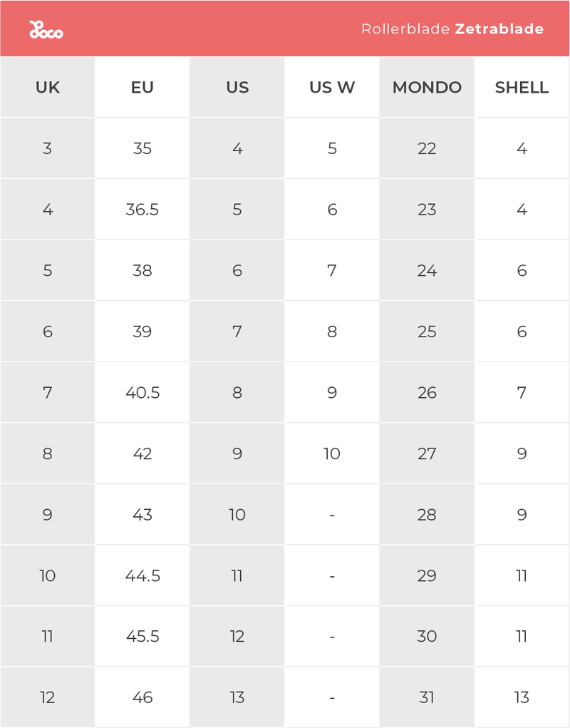
Task: Click the Mondo size 31 cell
Action: pyautogui.click(x=427, y=697)
